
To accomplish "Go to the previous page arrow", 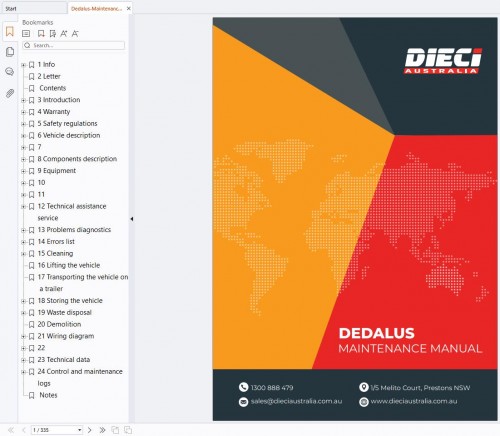I will [23, 430].
